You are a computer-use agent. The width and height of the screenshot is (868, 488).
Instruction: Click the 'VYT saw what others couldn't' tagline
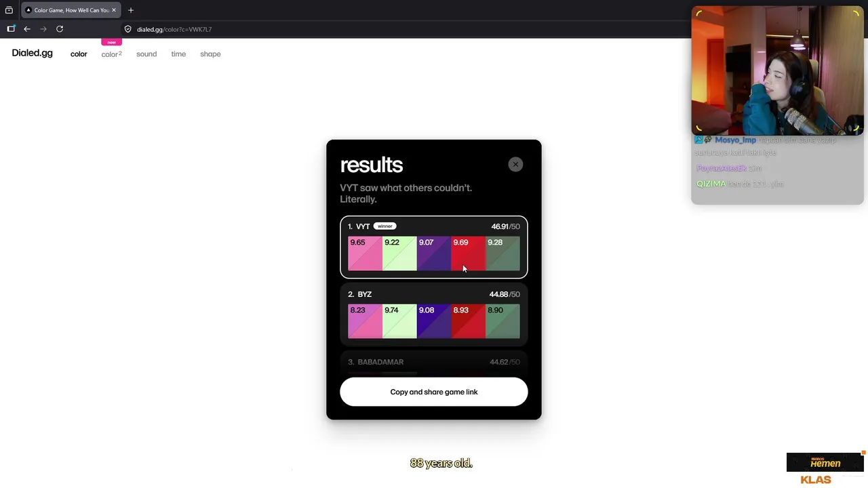coord(406,193)
